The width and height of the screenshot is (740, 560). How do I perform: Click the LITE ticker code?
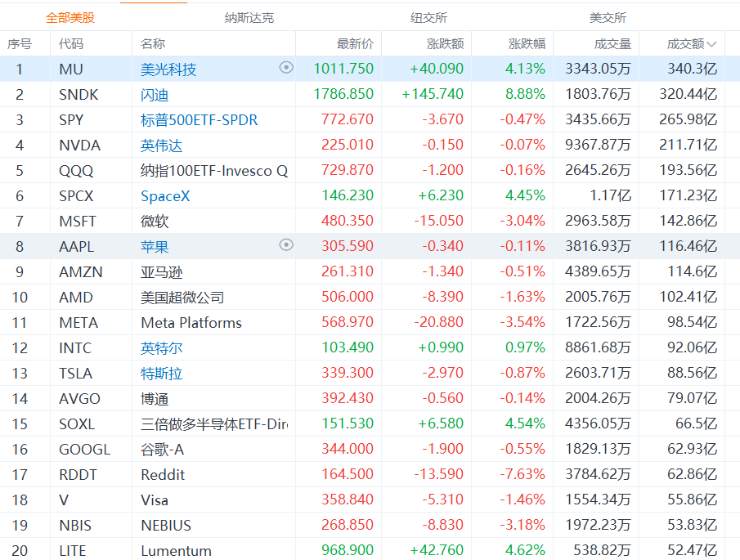[x=73, y=550]
